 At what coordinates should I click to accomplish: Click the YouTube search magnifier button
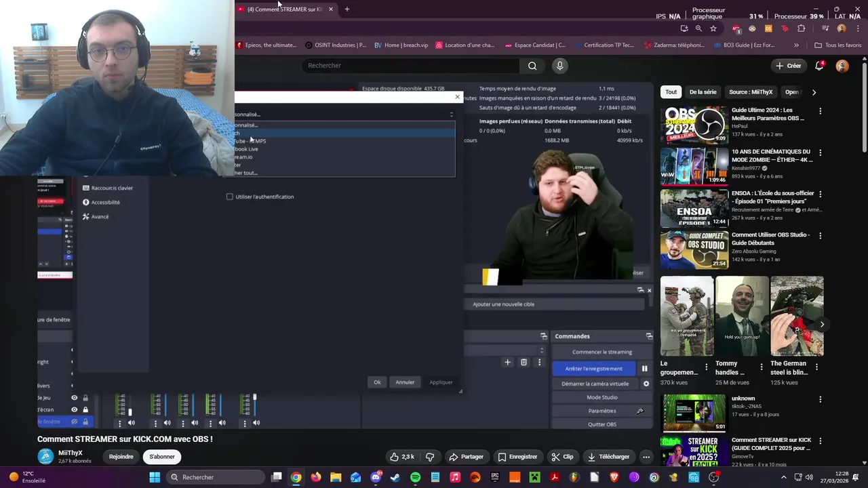[532, 66]
